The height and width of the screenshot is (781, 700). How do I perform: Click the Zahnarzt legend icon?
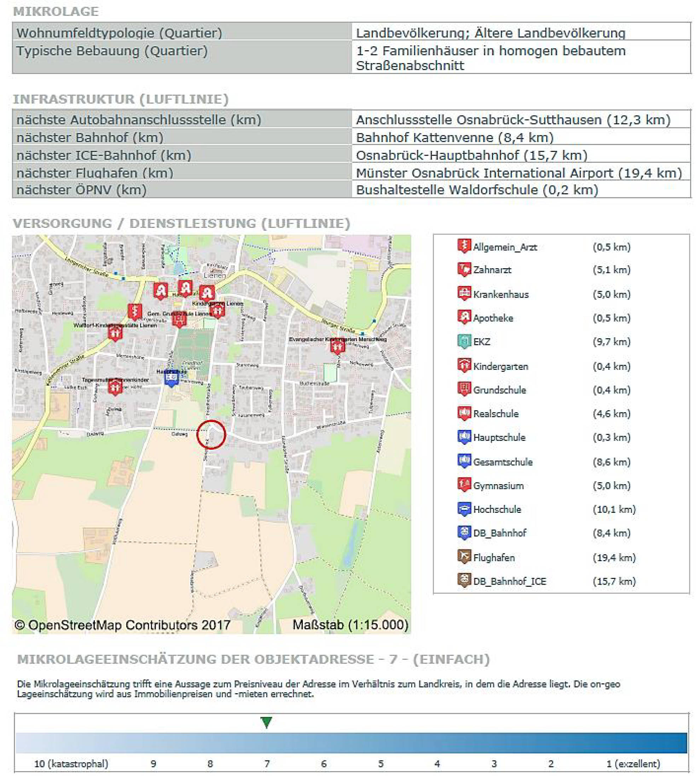pos(464,269)
